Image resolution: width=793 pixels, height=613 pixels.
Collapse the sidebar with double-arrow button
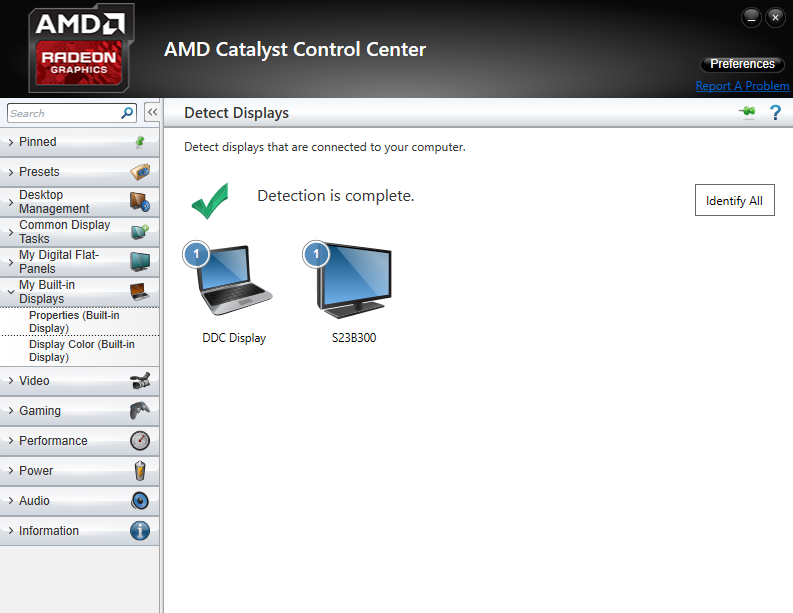click(152, 112)
